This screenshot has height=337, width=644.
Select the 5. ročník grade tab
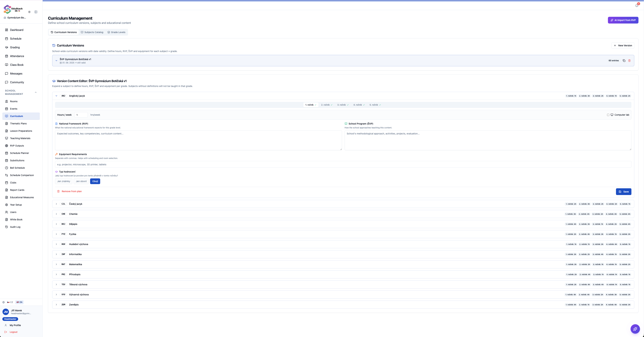[x=375, y=105]
